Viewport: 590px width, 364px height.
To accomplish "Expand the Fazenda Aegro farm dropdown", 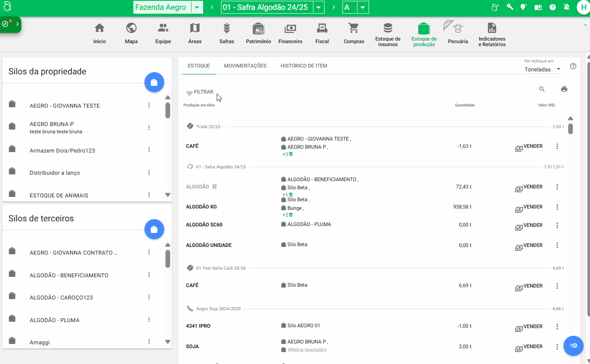I will click(196, 7).
